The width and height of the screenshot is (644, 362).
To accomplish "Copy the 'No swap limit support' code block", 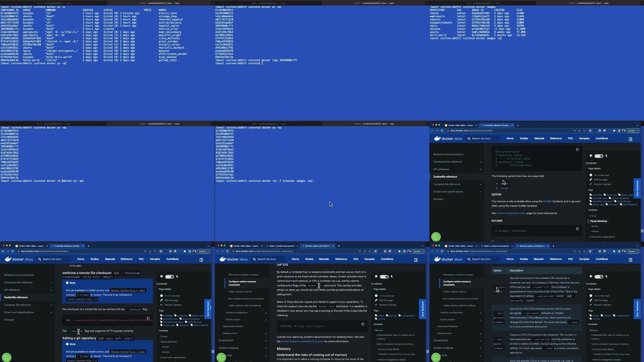I will [x=363, y=324].
